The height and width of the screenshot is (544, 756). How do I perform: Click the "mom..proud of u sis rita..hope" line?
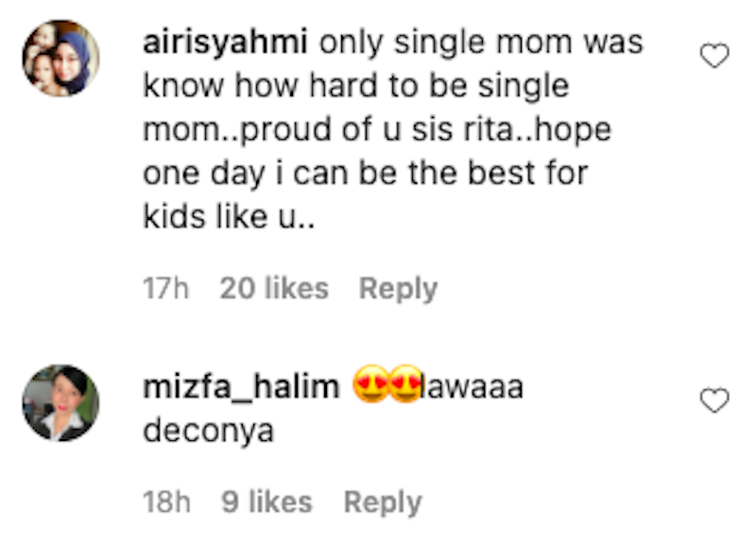376,130
